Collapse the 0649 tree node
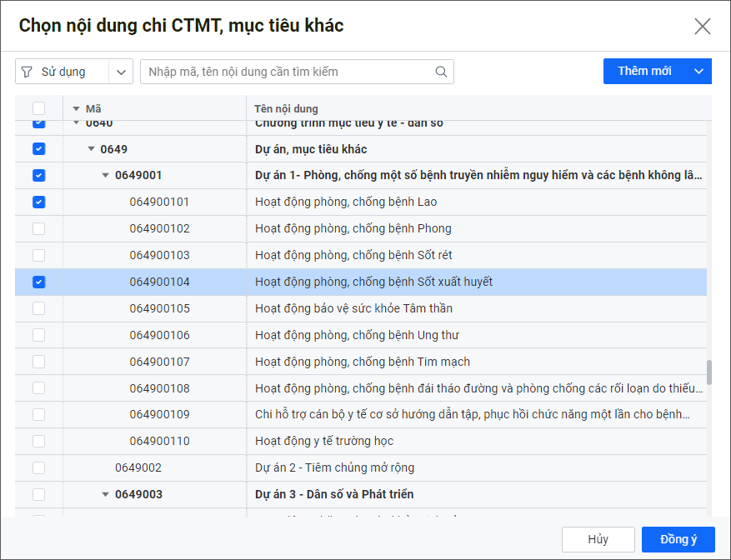 [x=92, y=149]
